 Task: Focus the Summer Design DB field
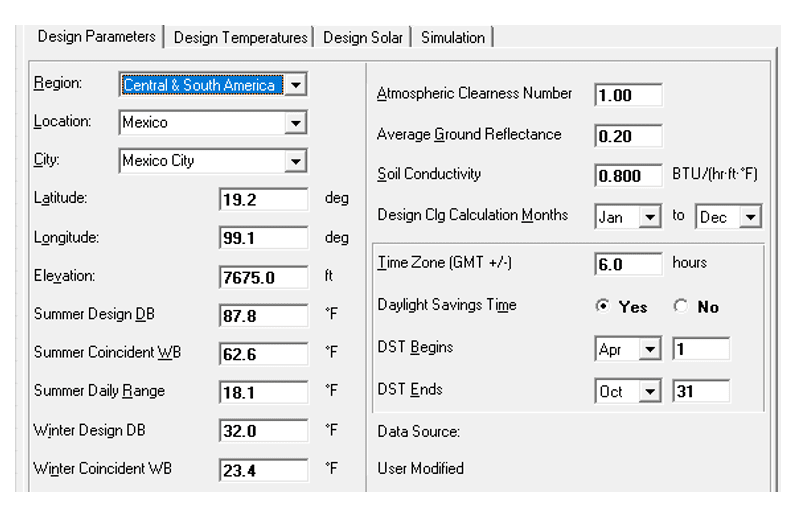pos(263,316)
